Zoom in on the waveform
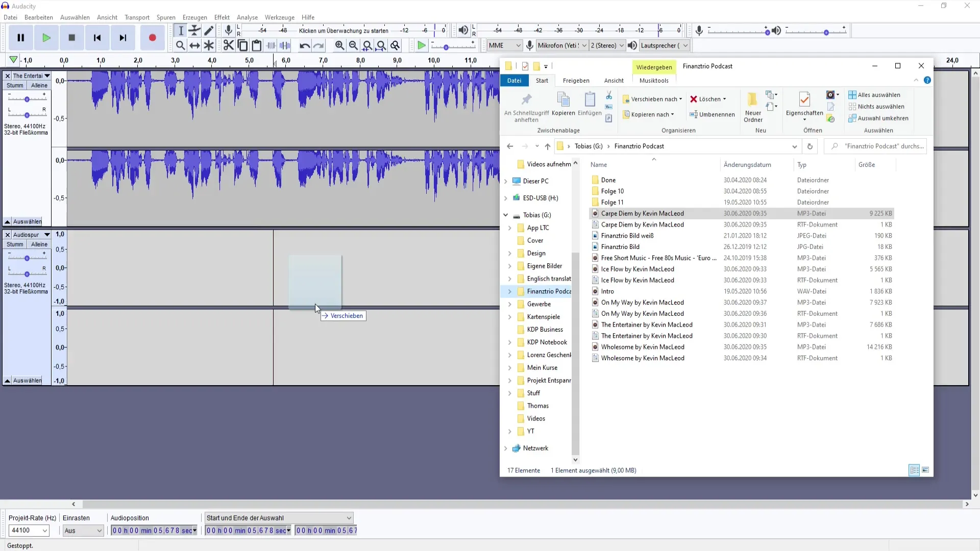The width and height of the screenshot is (980, 551). (x=339, y=45)
